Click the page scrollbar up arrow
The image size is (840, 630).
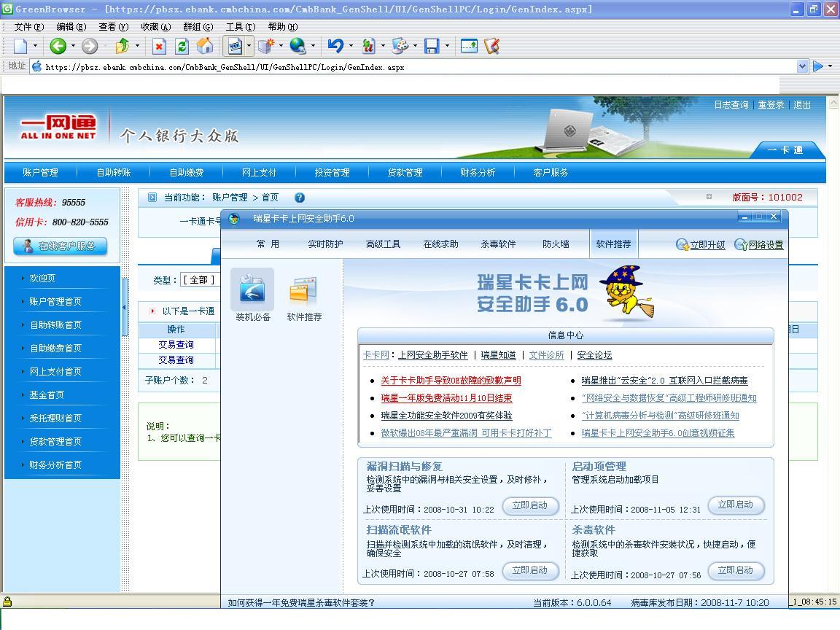coord(833,102)
